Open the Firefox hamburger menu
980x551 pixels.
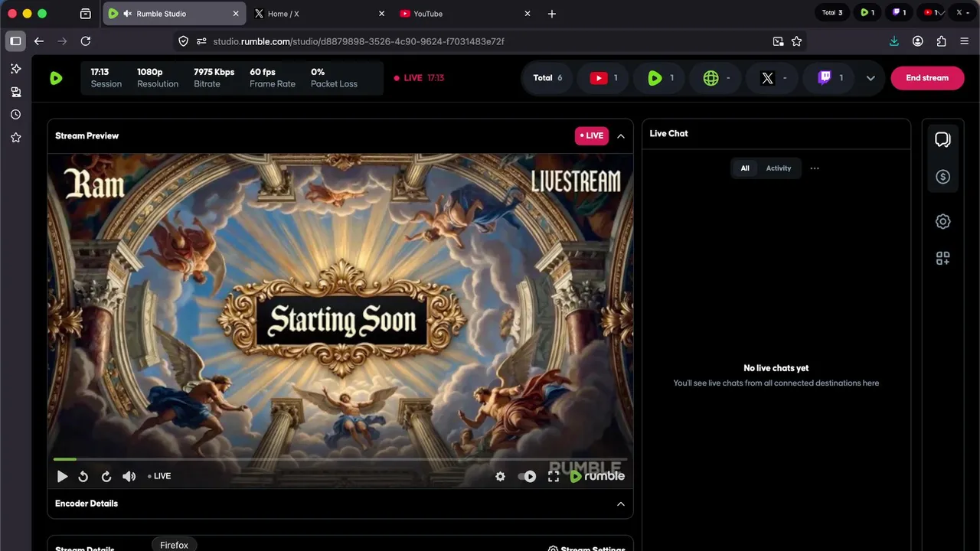[965, 41]
